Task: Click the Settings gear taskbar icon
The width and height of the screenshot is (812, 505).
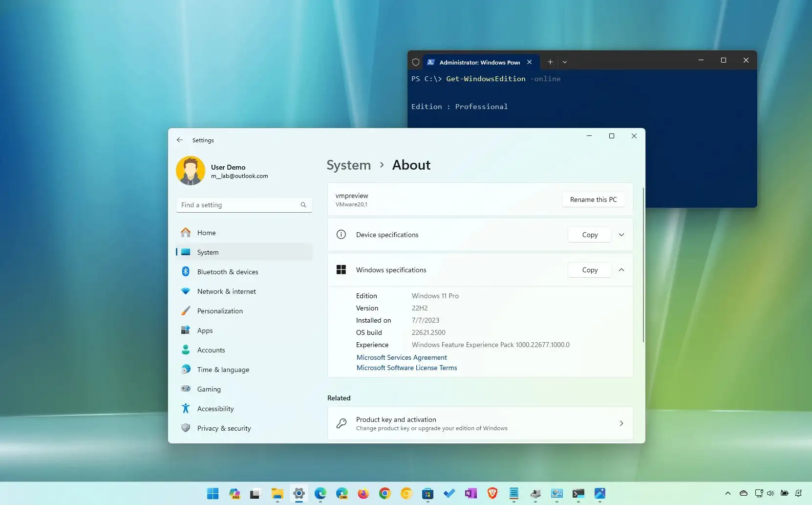Action: point(299,494)
